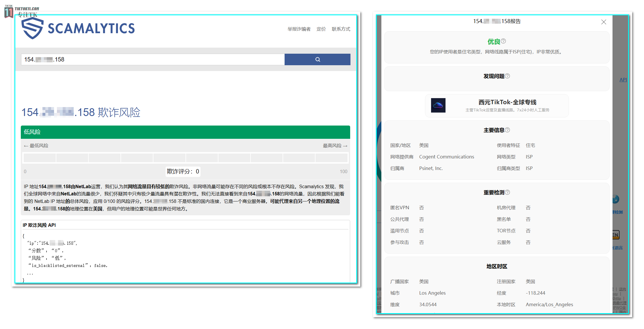Click the help icon next to 优良
644x329 pixels.
(x=503, y=41)
